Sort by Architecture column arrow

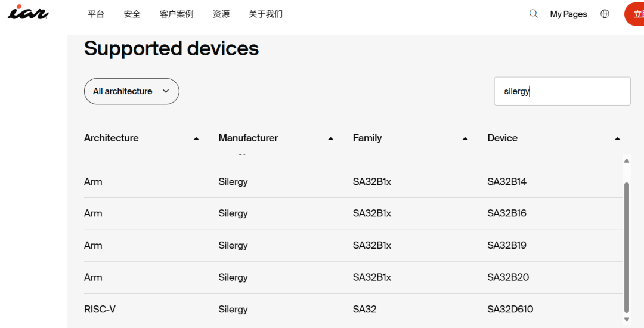click(x=196, y=138)
